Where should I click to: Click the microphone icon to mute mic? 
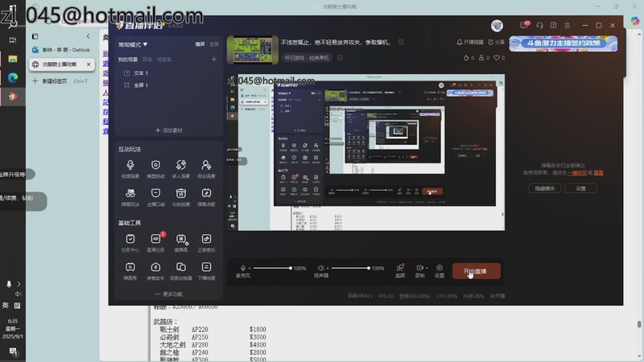tap(243, 268)
